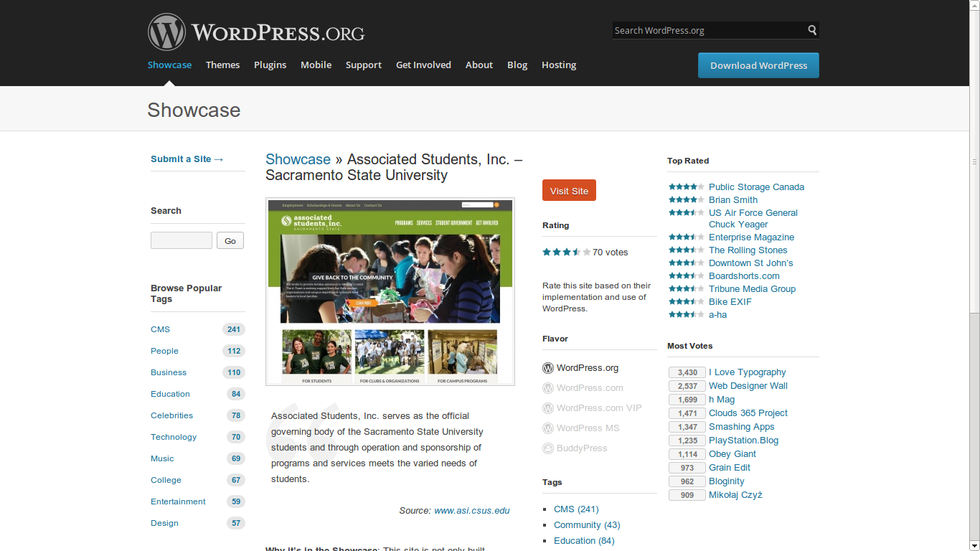Click the star rating beside Brian Smith
This screenshot has width=980, height=551.
point(687,199)
